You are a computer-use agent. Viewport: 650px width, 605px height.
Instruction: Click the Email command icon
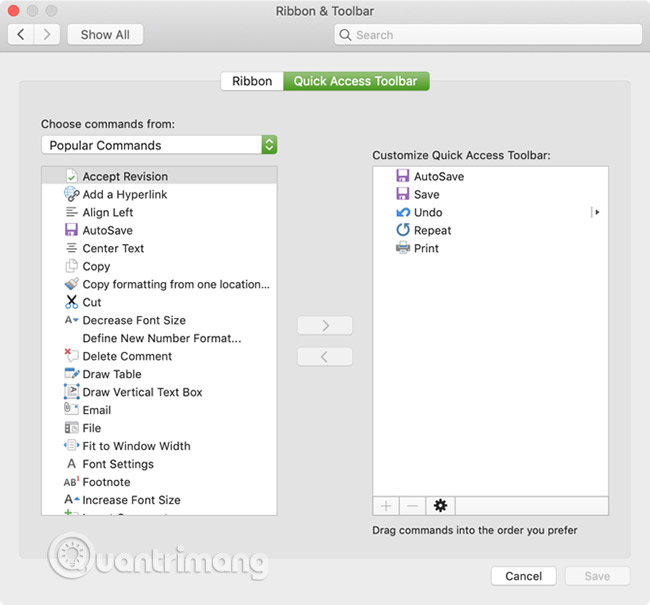[71, 410]
